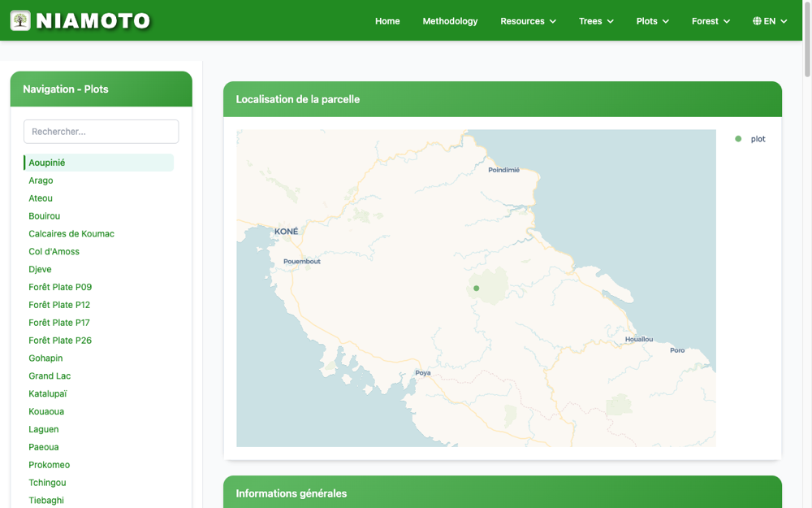
Task: Open the EN language dropdown chevron
Action: [x=784, y=21]
